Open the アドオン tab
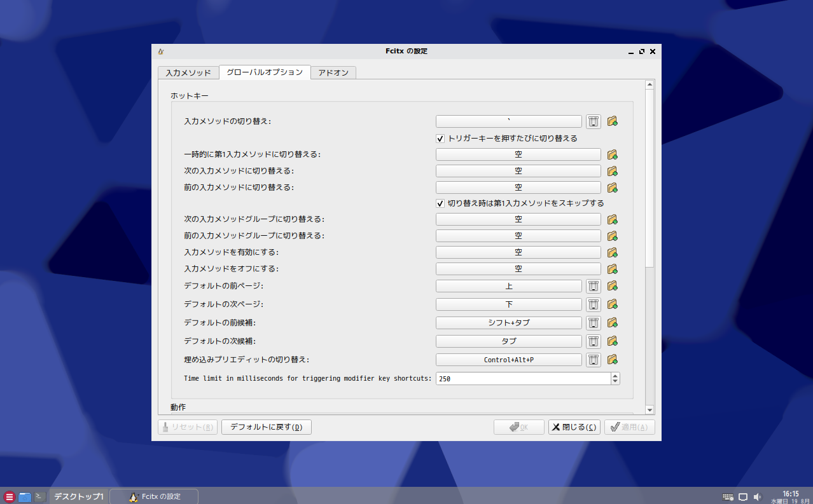The width and height of the screenshot is (813, 504). click(x=333, y=72)
